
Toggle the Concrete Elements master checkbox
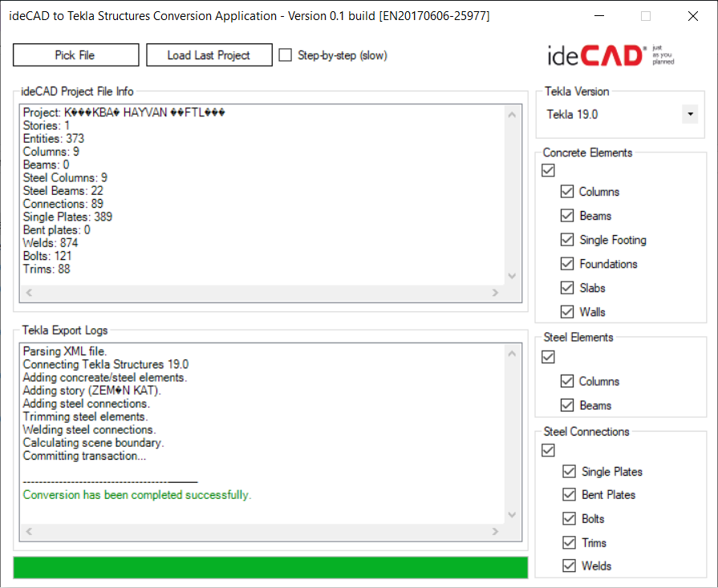tap(548, 170)
